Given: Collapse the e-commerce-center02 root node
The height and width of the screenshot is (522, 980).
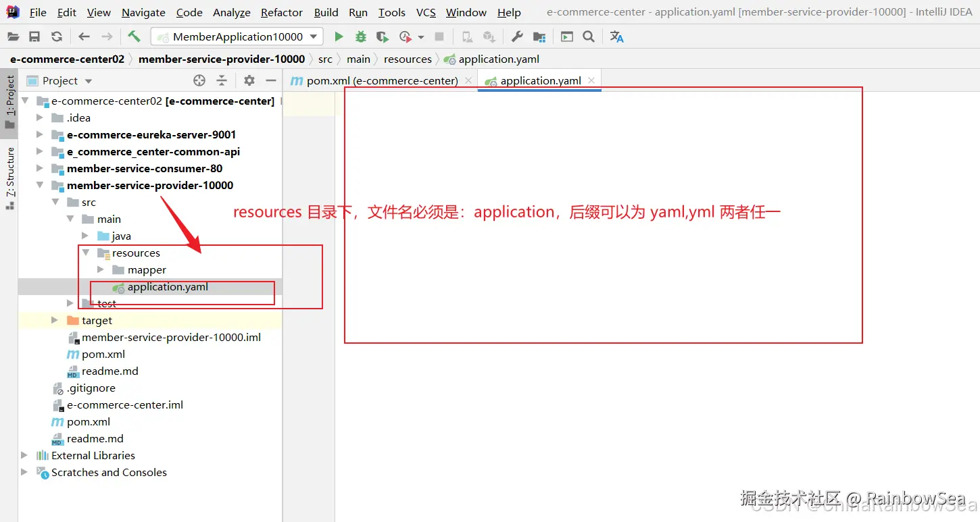Looking at the screenshot, I should 26,101.
